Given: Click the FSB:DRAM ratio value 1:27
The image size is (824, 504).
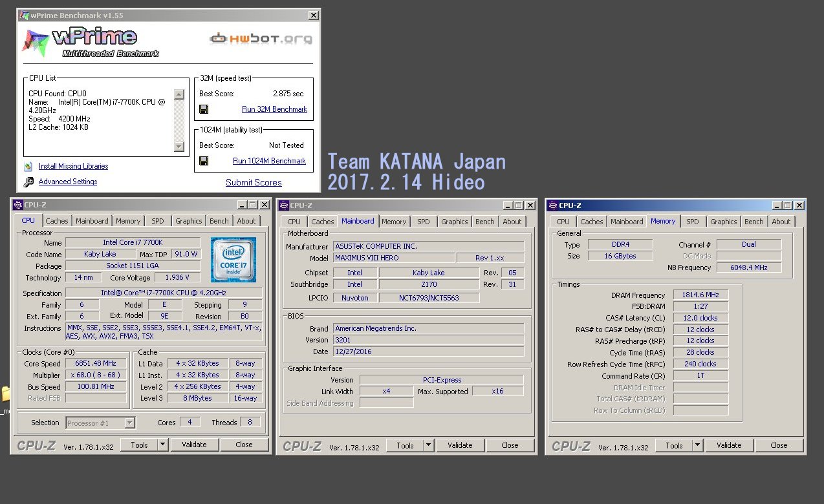Looking at the screenshot, I should coord(700,306).
